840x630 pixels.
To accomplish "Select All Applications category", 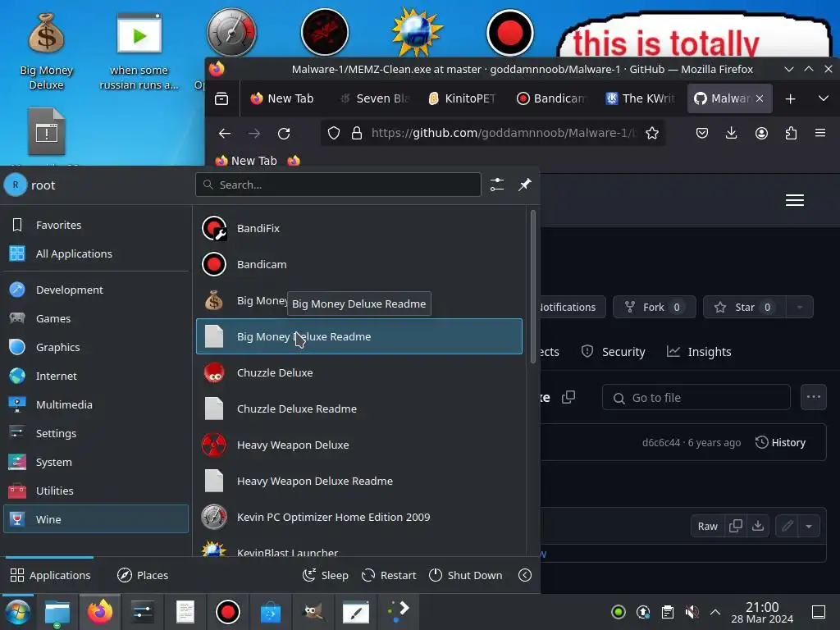I will 96,253.
